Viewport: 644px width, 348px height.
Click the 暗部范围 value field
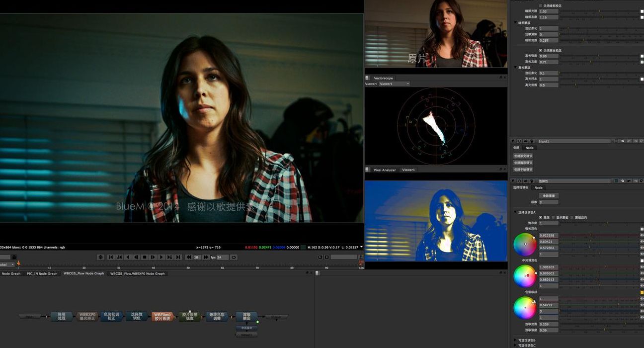coord(549,40)
